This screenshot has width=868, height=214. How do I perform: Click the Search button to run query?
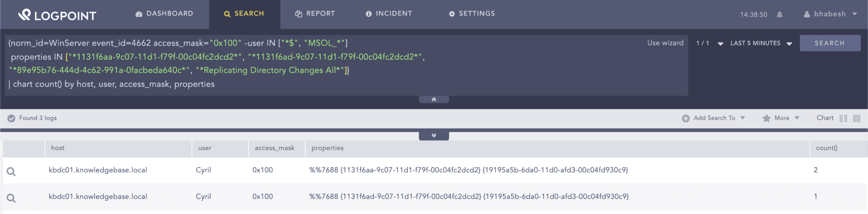(x=829, y=43)
